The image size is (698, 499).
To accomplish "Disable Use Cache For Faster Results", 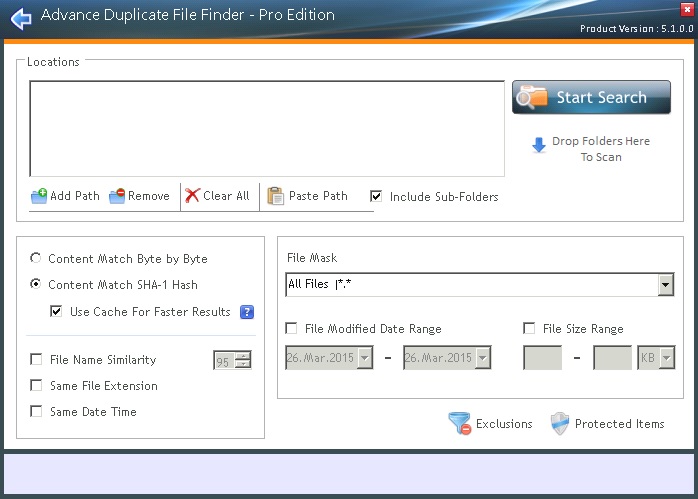I will pos(56,311).
